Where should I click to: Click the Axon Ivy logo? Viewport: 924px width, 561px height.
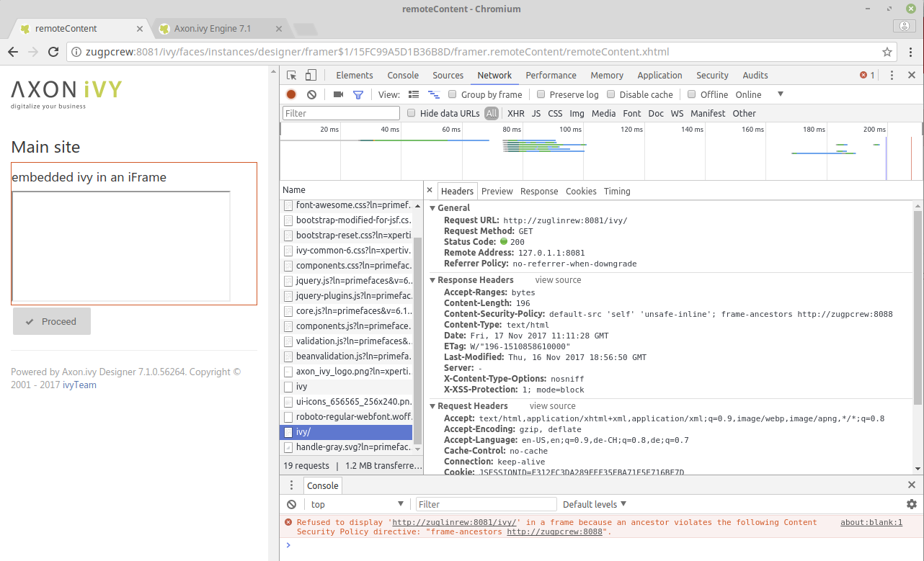[66, 94]
